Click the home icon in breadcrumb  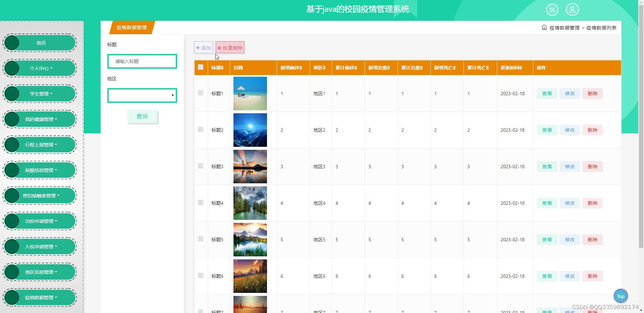click(x=544, y=27)
